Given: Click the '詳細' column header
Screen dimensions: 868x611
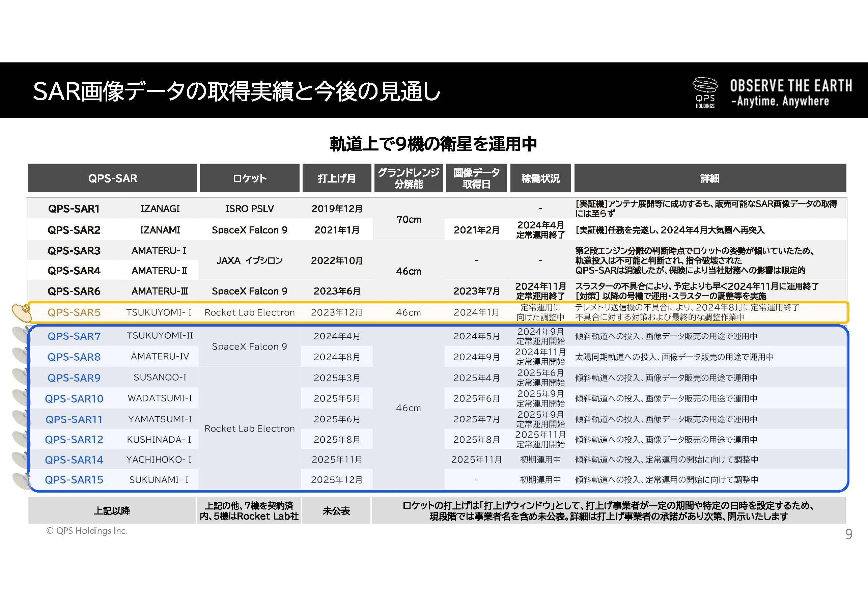Looking at the screenshot, I should tap(710, 178).
